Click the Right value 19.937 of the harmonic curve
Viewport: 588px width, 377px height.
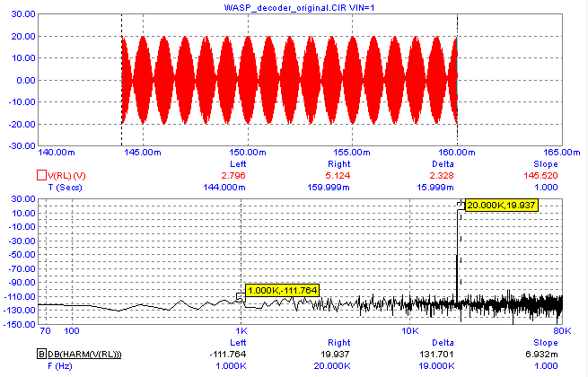335,355
